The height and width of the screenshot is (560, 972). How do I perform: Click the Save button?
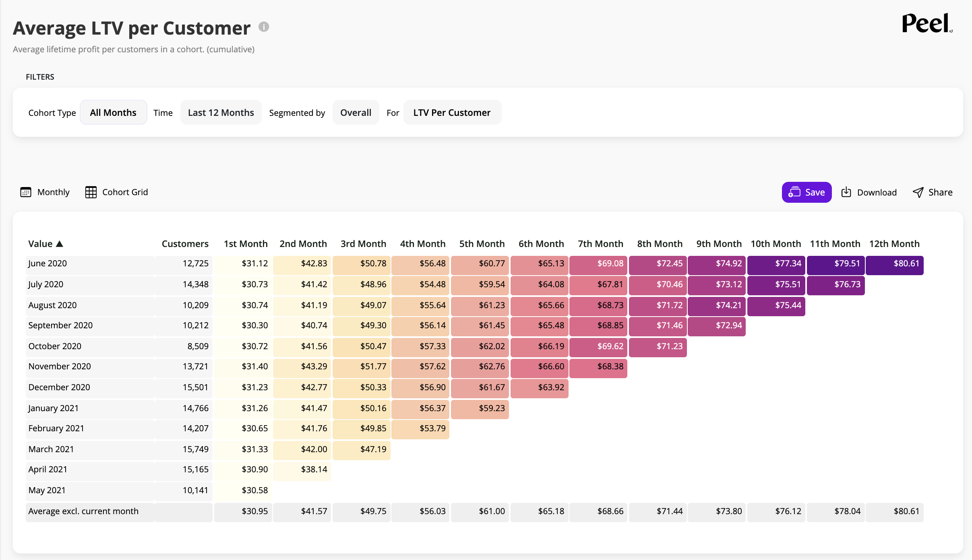tap(807, 192)
